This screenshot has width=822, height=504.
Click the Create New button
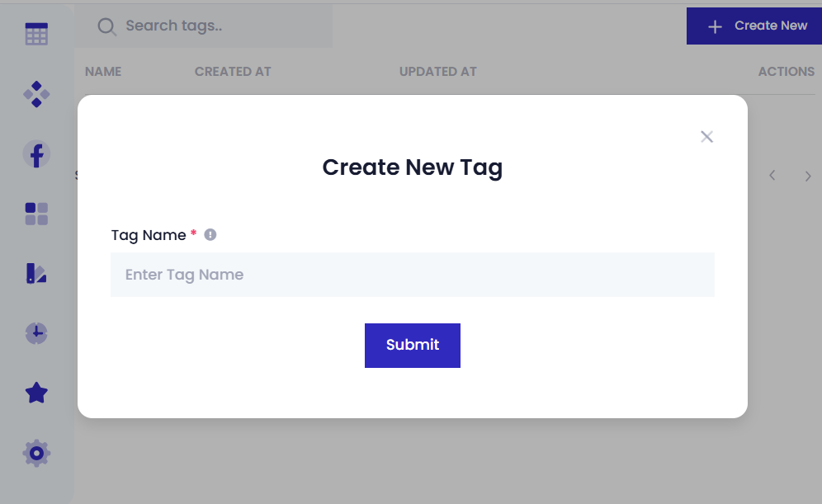point(754,26)
